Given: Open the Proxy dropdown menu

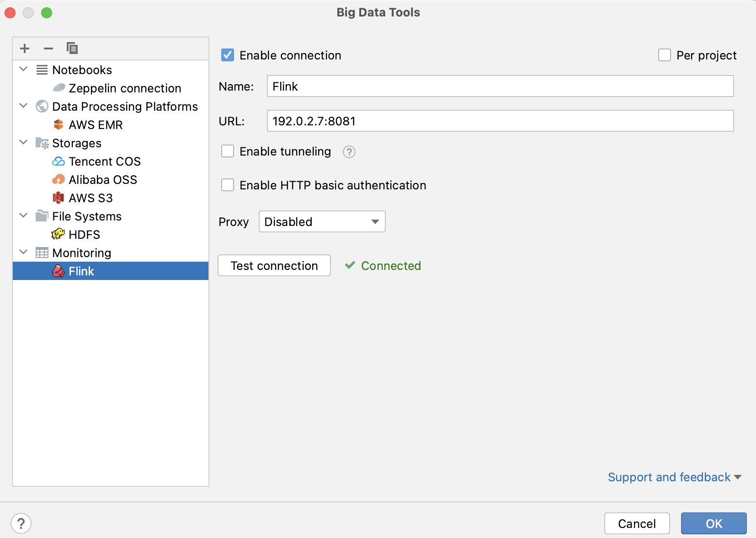Looking at the screenshot, I should [322, 221].
